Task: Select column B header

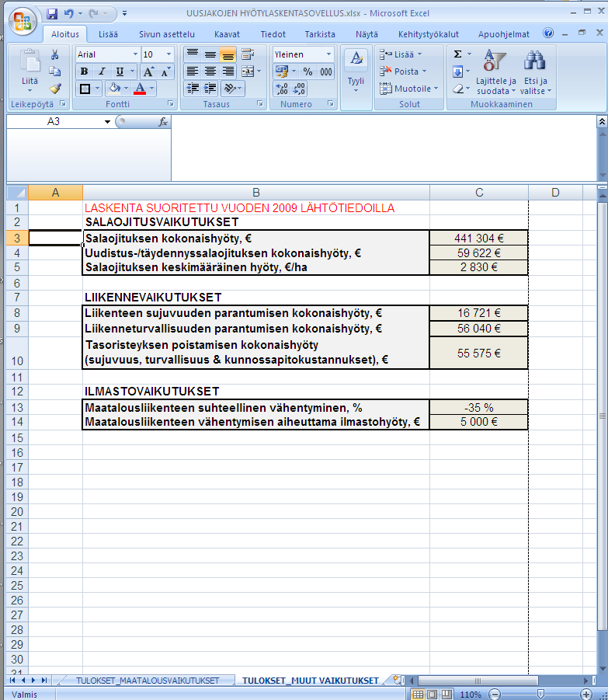Action: [256, 193]
